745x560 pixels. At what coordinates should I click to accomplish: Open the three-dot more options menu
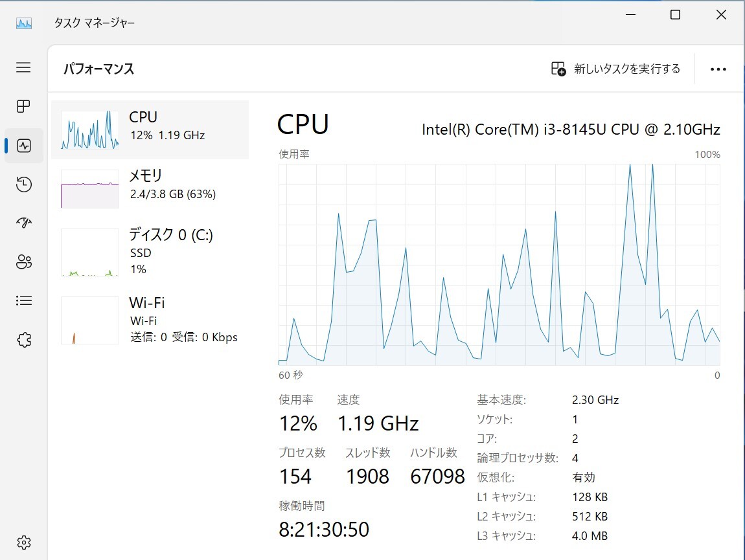pyautogui.click(x=718, y=69)
